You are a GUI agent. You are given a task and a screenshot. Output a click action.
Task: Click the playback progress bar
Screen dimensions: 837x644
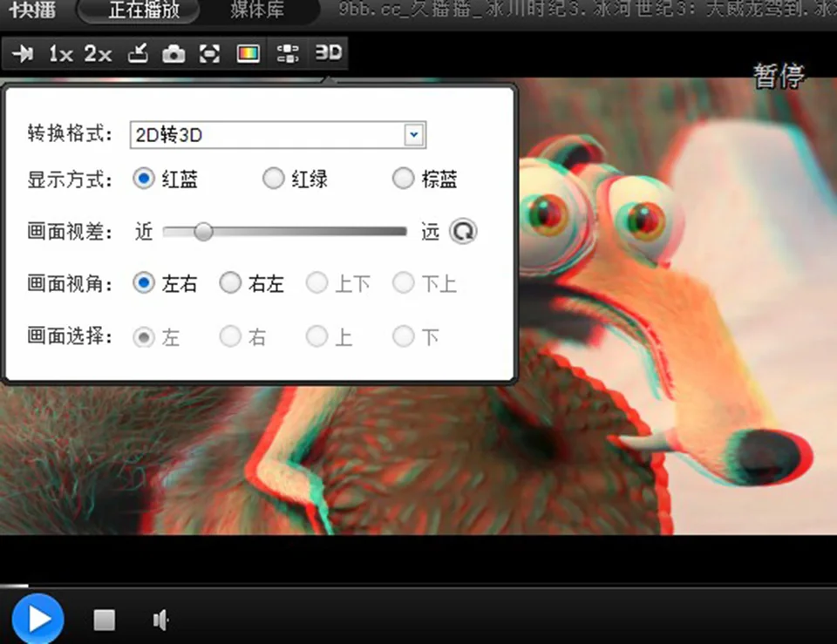pos(418,586)
